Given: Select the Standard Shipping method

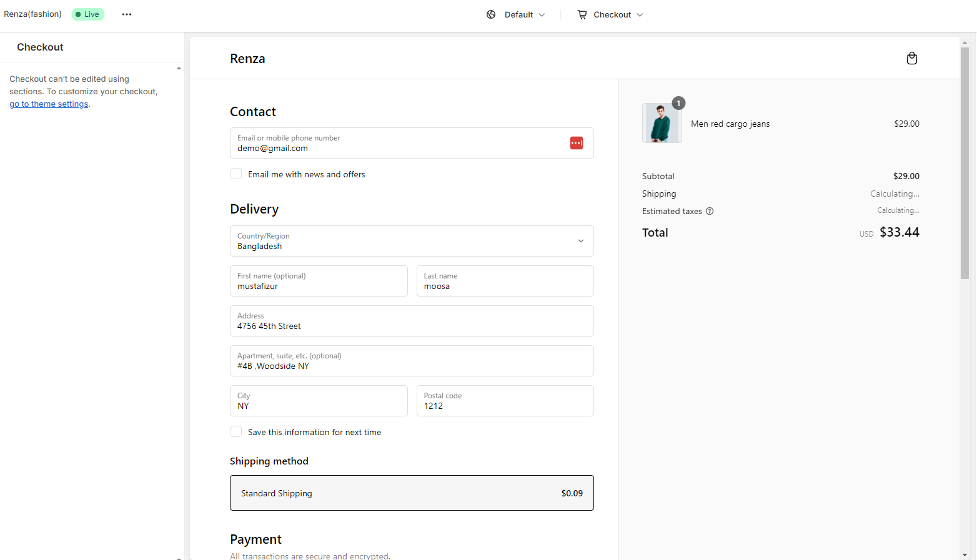Looking at the screenshot, I should click(x=412, y=493).
